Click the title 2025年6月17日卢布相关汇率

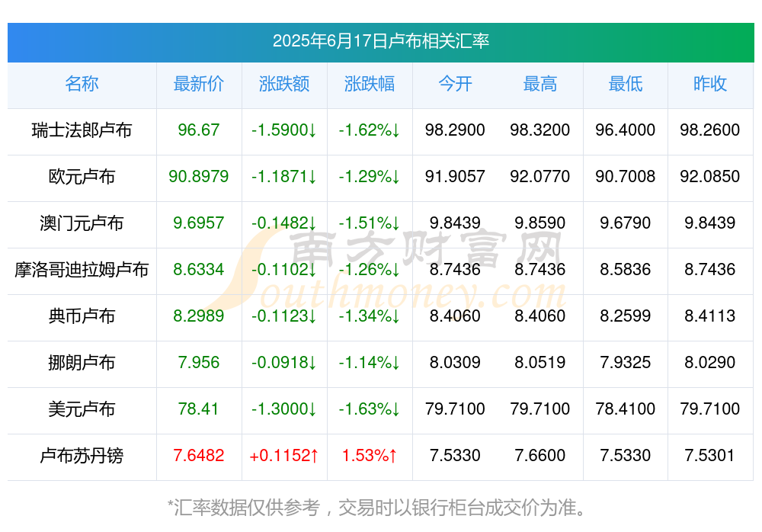point(380,41)
